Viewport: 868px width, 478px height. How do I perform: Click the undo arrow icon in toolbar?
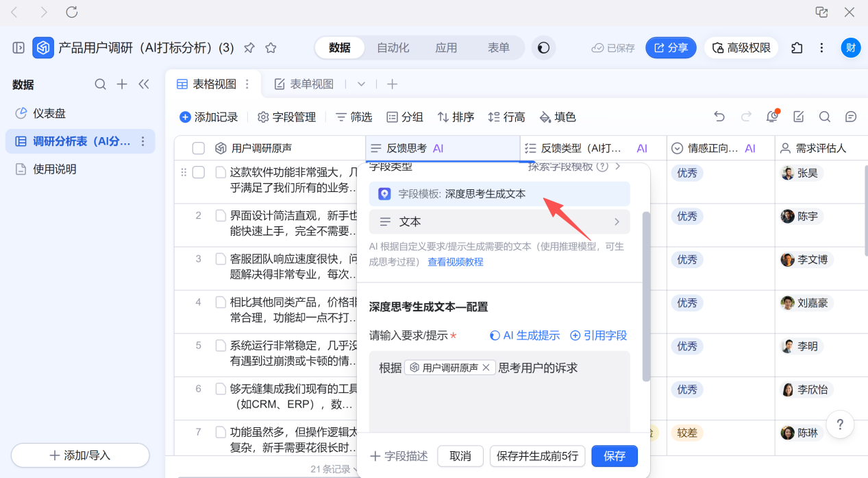pyautogui.click(x=719, y=117)
